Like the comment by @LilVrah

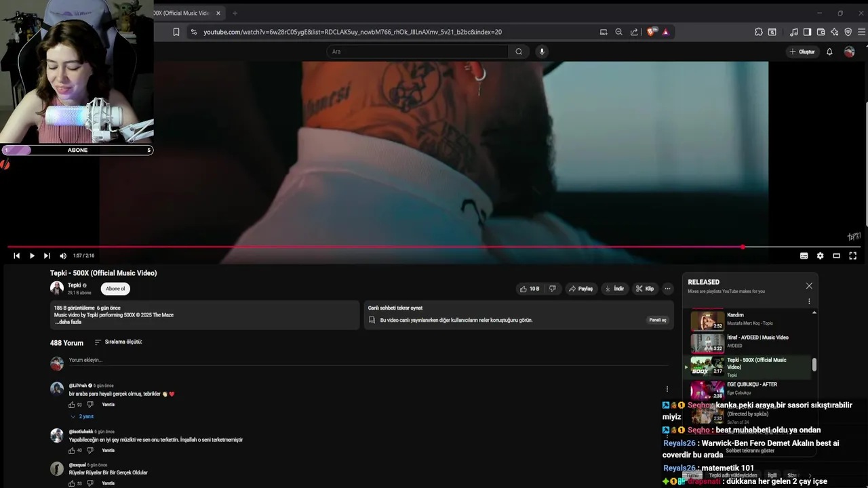pyautogui.click(x=72, y=405)
